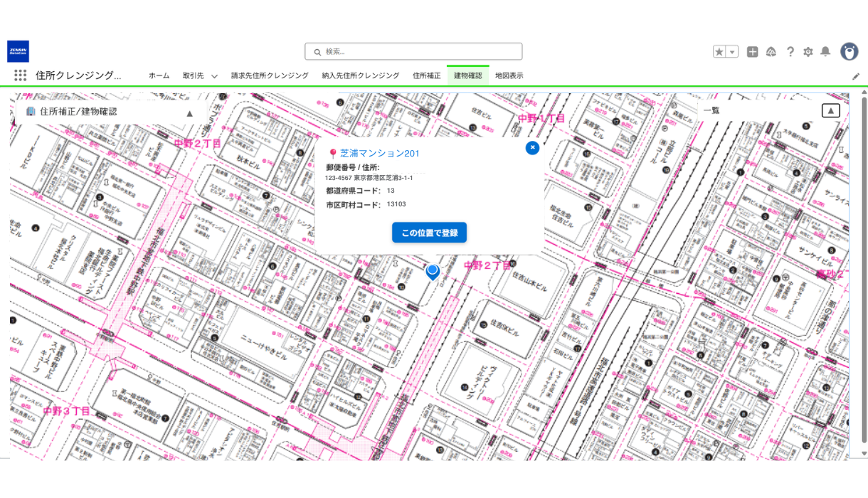The width and height of the screenshot is (868, 498).
Task: Open the app launcher grid icon
Action: (x=20, y=75)
